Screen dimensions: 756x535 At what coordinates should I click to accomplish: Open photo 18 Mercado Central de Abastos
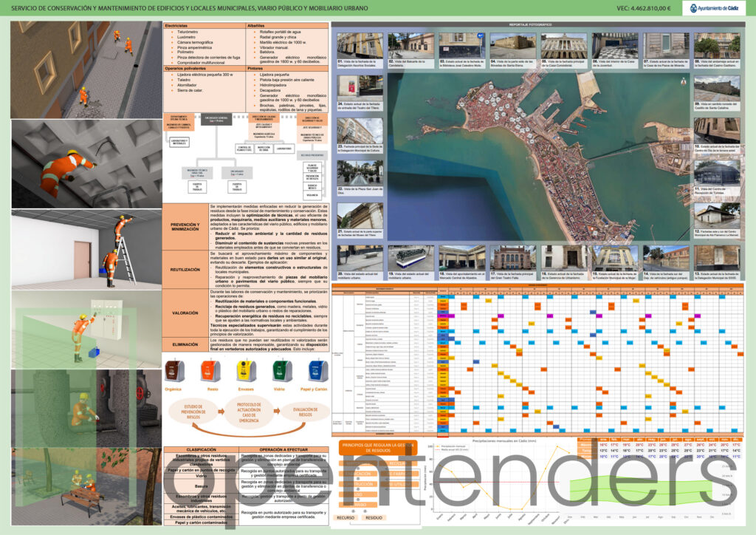point(462,258)
